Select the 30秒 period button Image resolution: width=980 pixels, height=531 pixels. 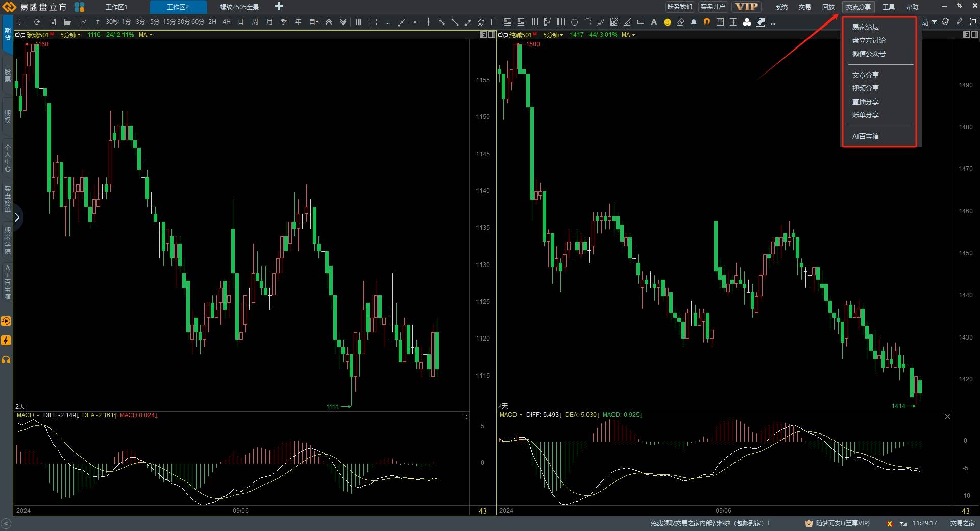[112, 22]
